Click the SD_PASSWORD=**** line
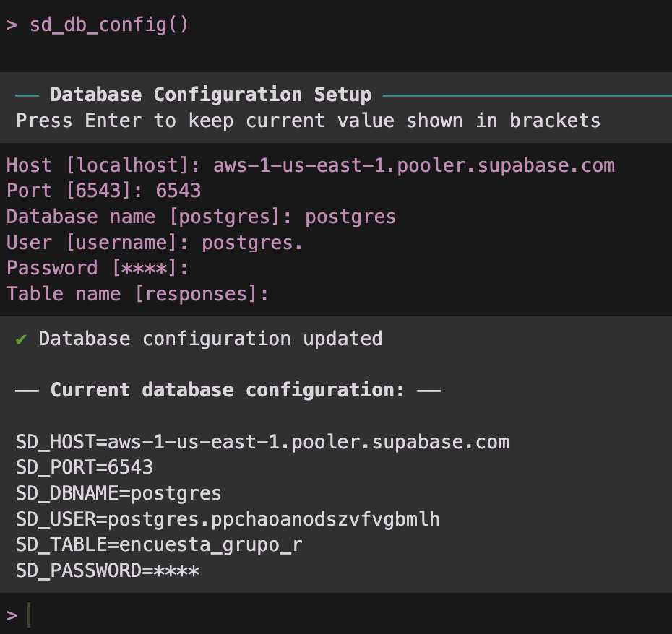672x634 pixels. click(107, 570)
